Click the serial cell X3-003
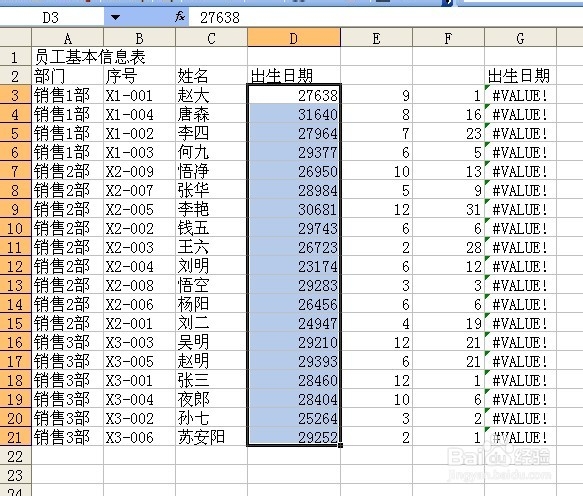This screenshot has height=496, width=583. pyautogui.click(x=139, y=342)
